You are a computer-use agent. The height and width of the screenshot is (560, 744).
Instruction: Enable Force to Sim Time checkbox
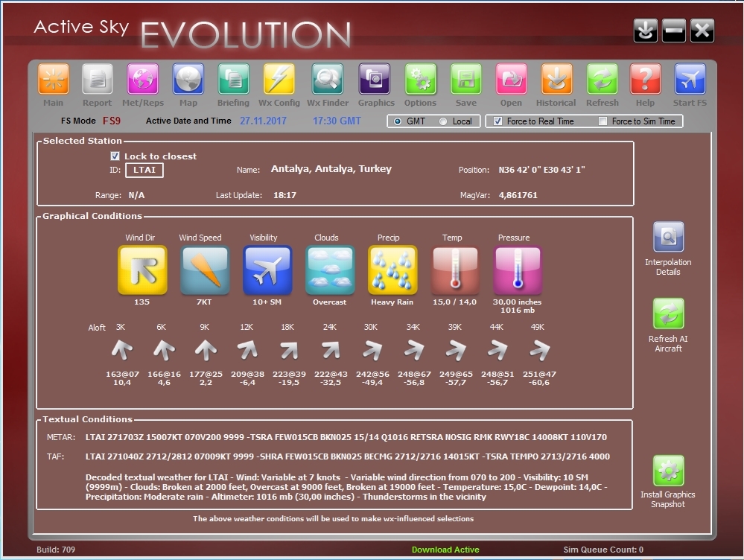click(x=602, y=121)
